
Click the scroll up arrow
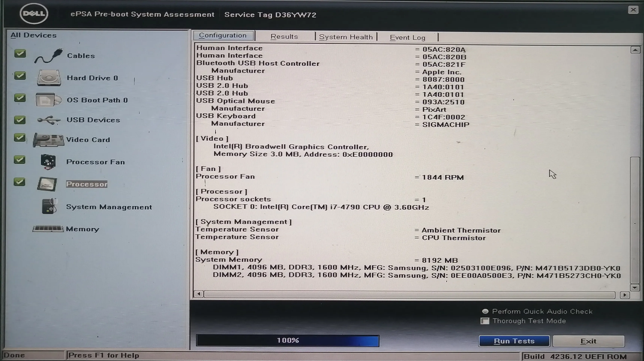[635, 50]
